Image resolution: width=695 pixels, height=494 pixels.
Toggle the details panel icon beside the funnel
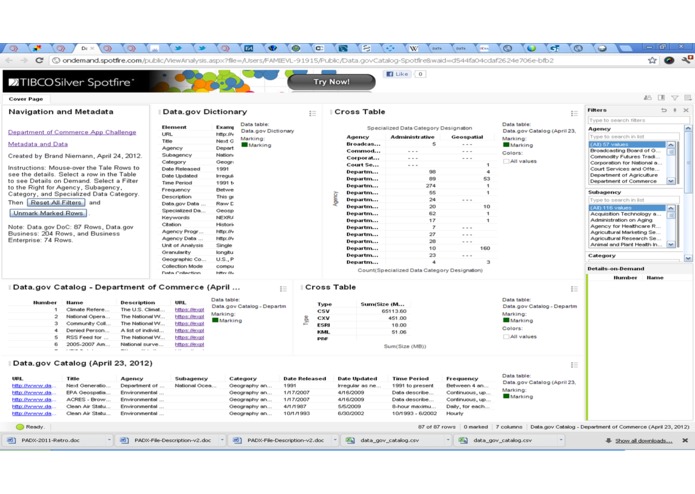click(661, 98)
